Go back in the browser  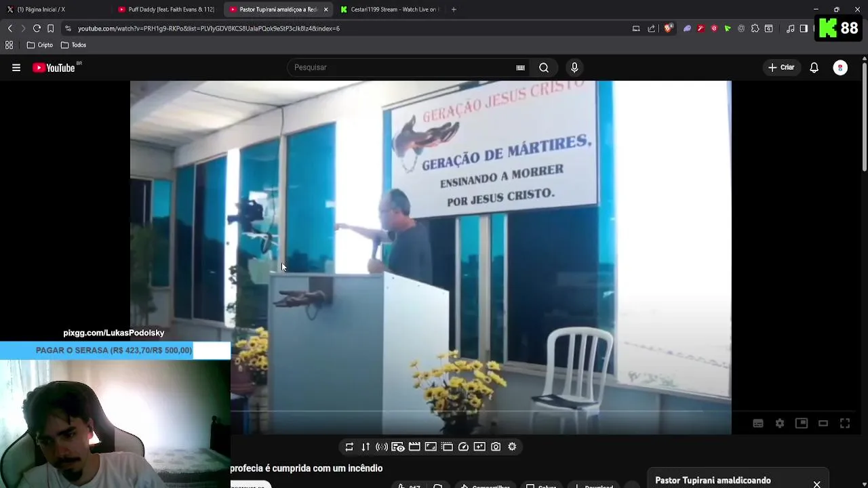click(x=9, y=28)
